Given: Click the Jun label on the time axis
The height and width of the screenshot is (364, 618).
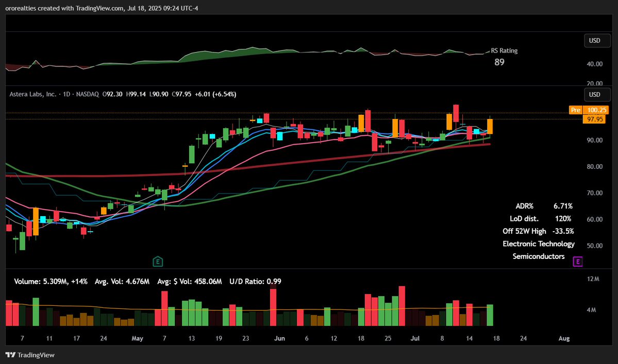Looking at the screenshot, I should point(279,338).
